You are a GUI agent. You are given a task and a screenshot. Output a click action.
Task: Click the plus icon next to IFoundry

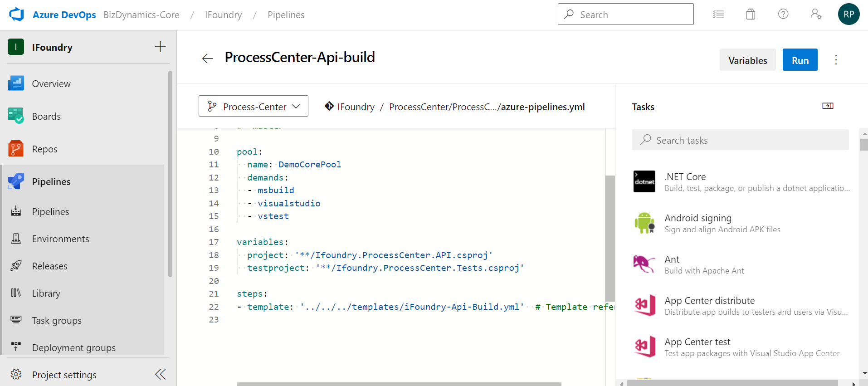tap(160, 47)
